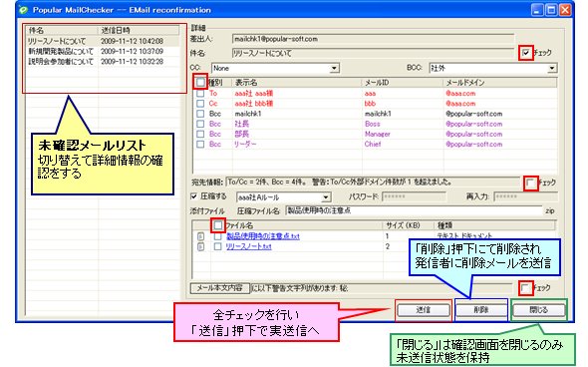Click the Popular MailChecker title bar icon
588x367 pixels.
(x=24, y=10)
